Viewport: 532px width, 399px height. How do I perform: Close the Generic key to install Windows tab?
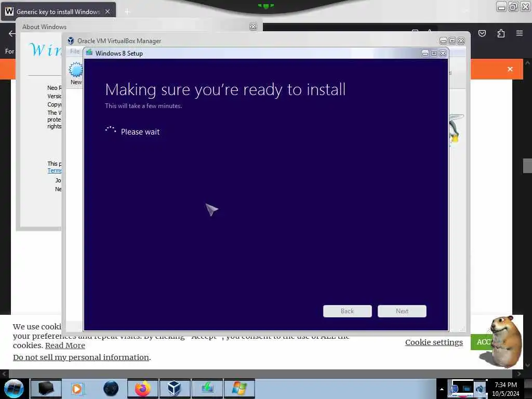(x=108, y=11)
